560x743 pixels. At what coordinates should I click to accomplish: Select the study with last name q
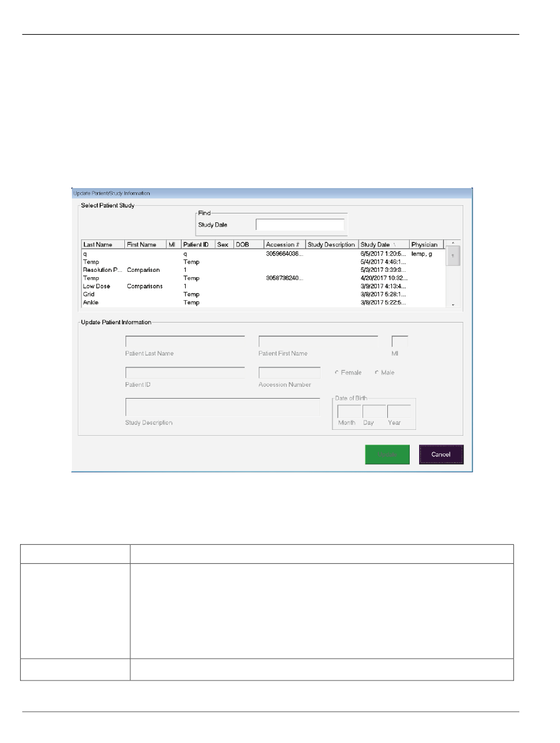coord(263,253)
